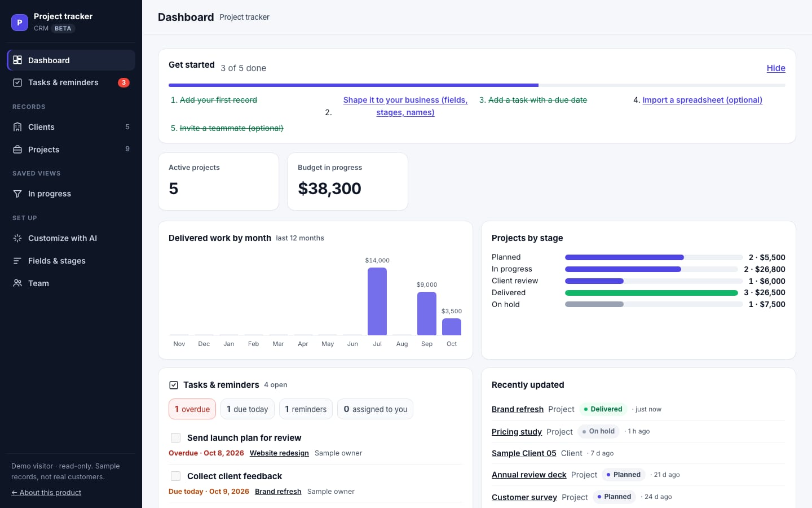This screenshot has width=812, height=508.
Task: Click the Fields & stages list icon
Action: 17,261
